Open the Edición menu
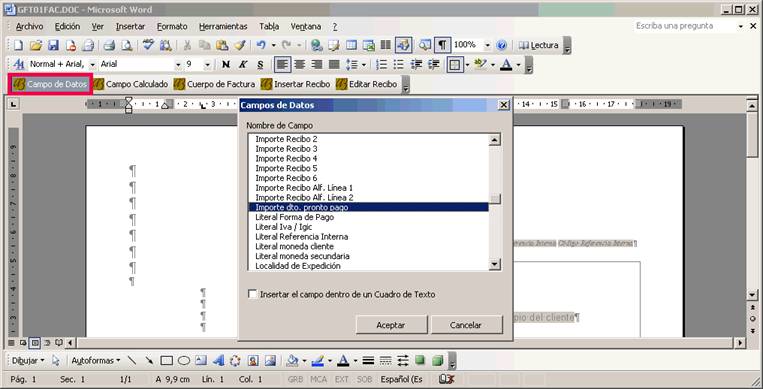This screenshot has height=389, width=763. 67,26
